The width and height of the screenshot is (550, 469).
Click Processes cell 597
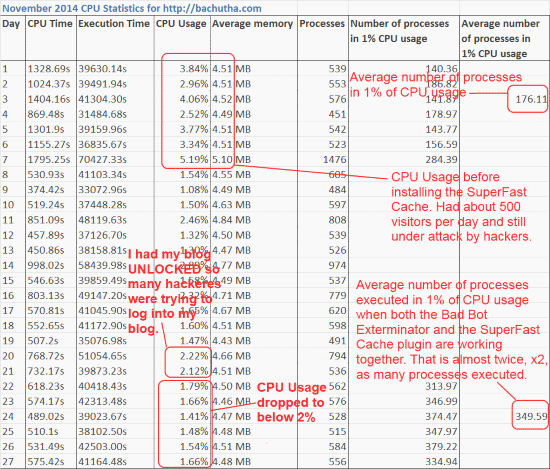click(337, 205)
